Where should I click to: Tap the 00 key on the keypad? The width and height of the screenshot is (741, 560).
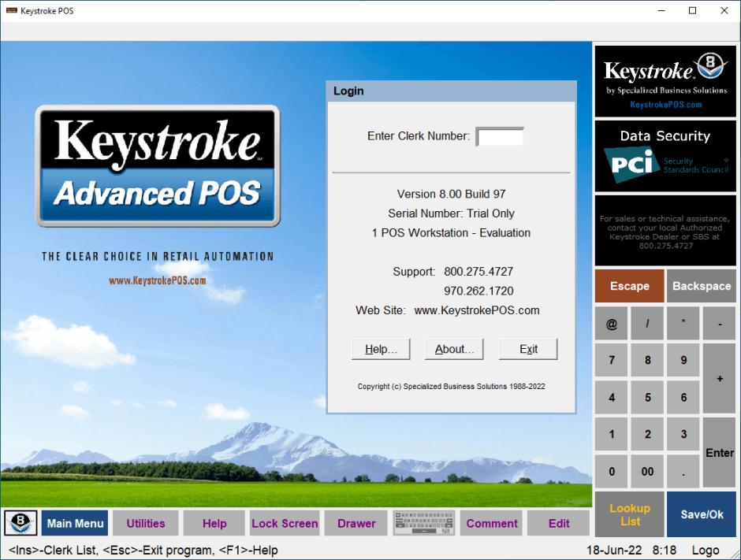647,471
